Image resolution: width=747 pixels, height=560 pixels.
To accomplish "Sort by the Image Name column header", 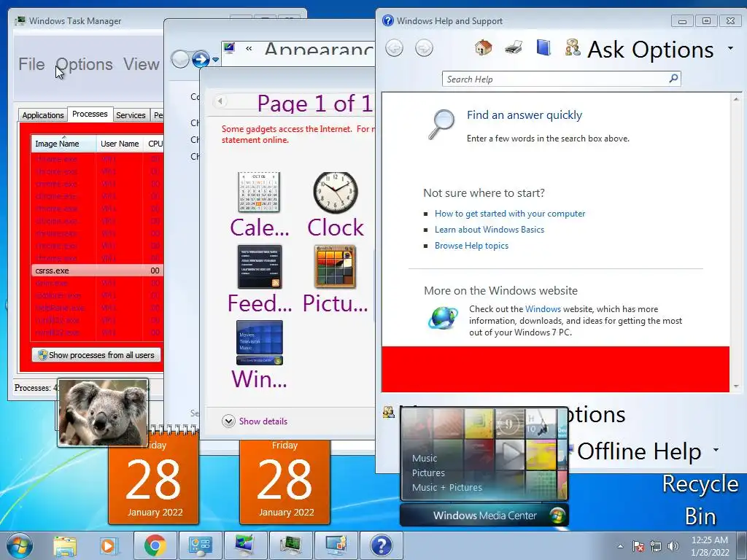I will pyautogui.click(x=64, y=144).
